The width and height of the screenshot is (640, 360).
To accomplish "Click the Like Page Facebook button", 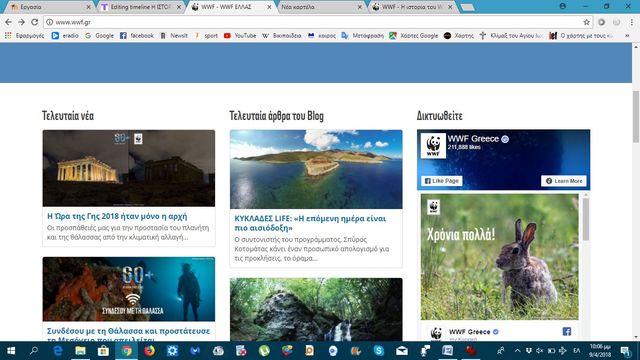I will [x=442, y=181].
